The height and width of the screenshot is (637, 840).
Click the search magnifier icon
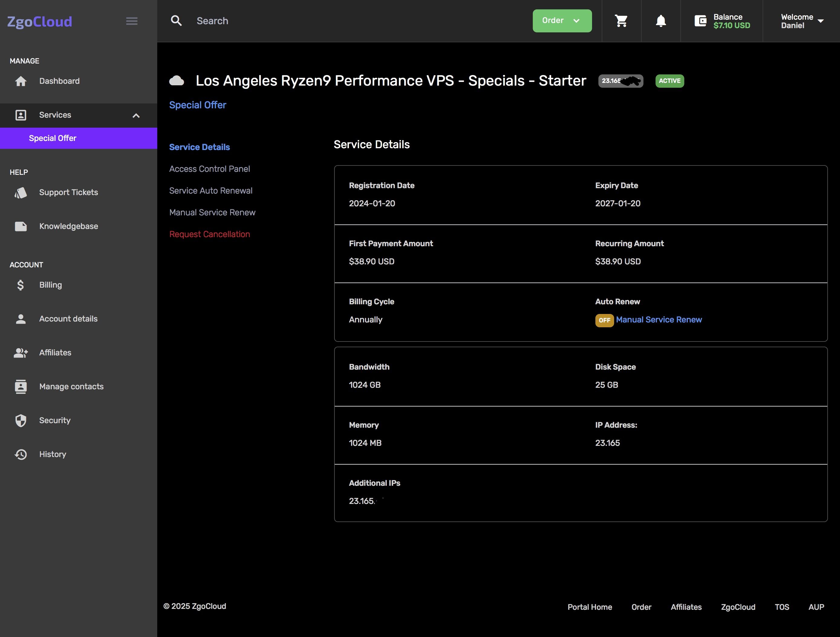point(176,21)
